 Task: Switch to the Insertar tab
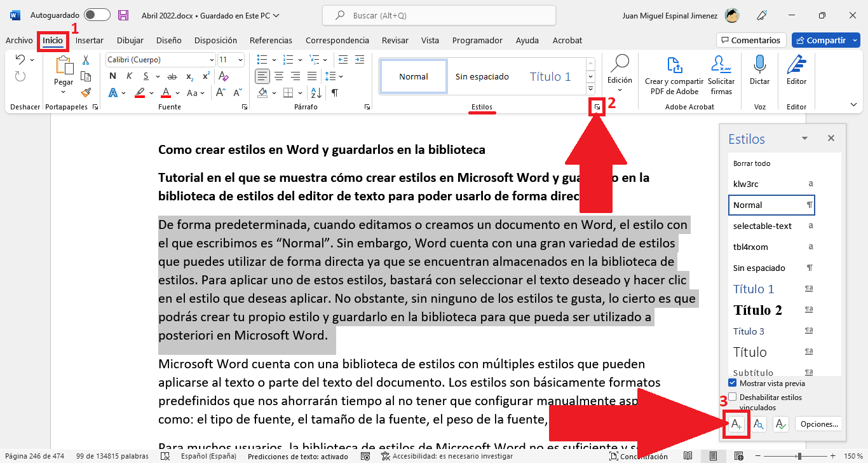coord(90,40)
